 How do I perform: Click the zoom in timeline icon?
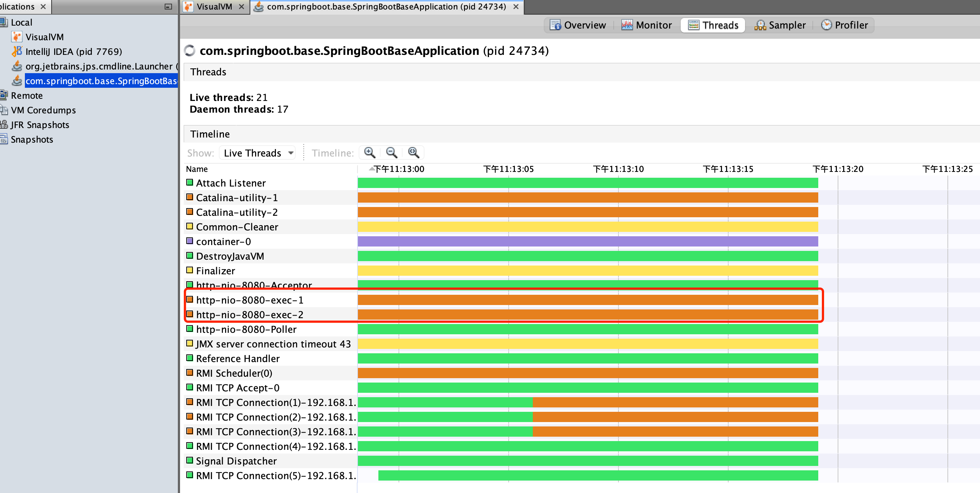tap(369, 153)
